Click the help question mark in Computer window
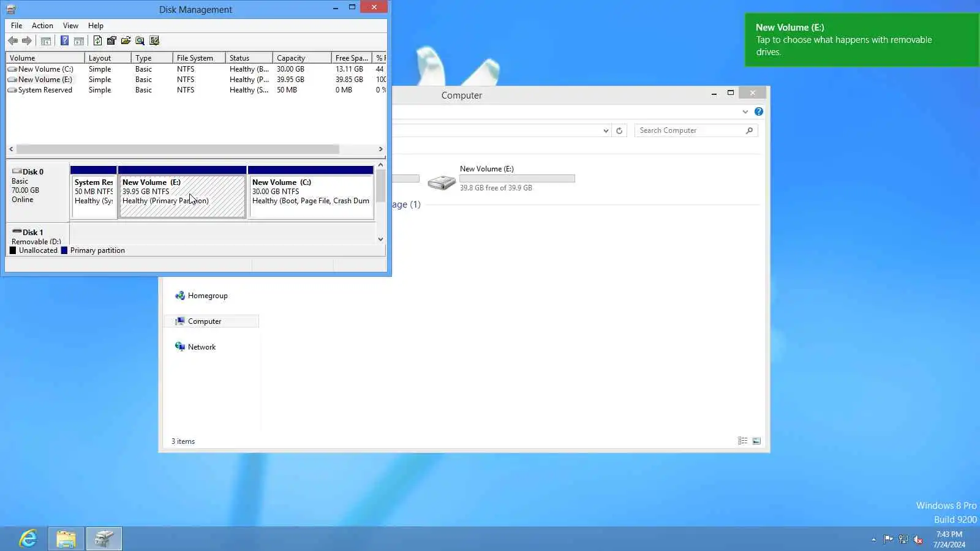The height and width of the screenshot is (551, 980). (759, 111)
